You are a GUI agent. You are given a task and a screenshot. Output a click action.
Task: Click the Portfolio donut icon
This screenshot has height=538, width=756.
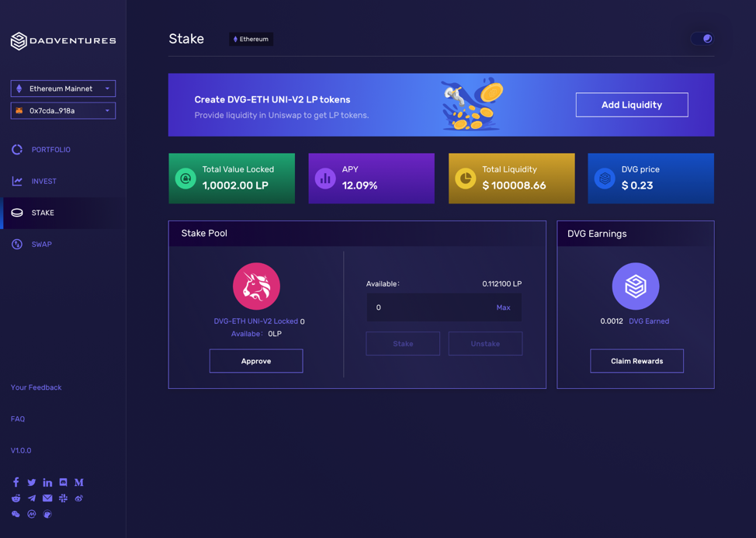(x=17, y=149)
